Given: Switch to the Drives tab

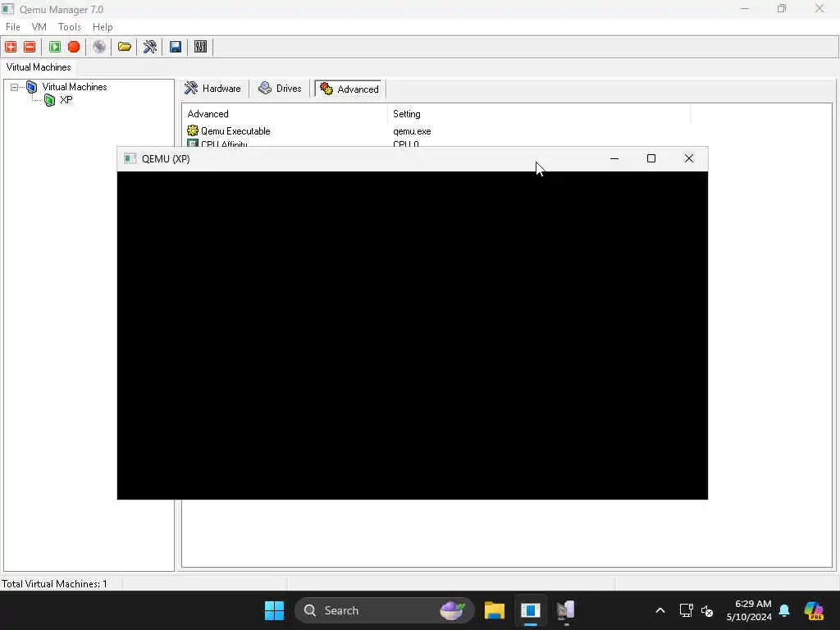Looking at the screenshot, I should (x=281, y=89).
